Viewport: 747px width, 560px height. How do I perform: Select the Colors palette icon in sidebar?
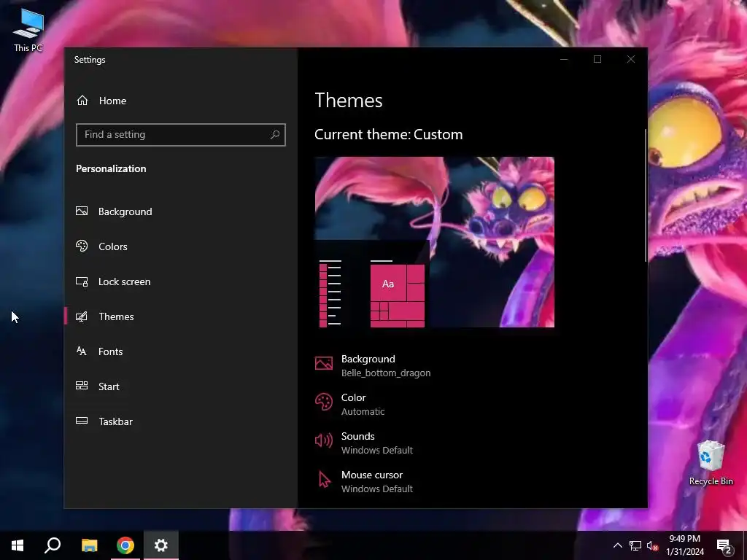pyautogui.click(x=82, y=246)
